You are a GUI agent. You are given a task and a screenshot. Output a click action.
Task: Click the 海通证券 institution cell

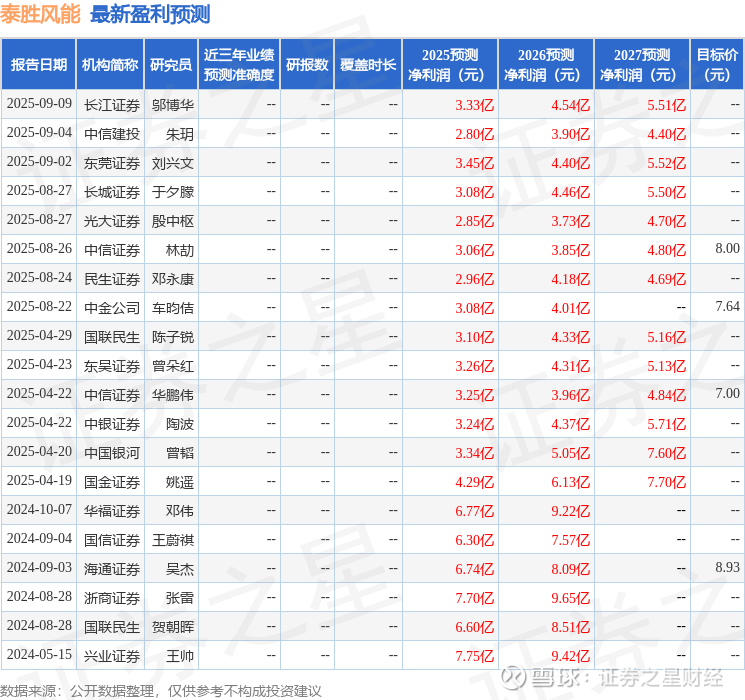click(112, 569)
